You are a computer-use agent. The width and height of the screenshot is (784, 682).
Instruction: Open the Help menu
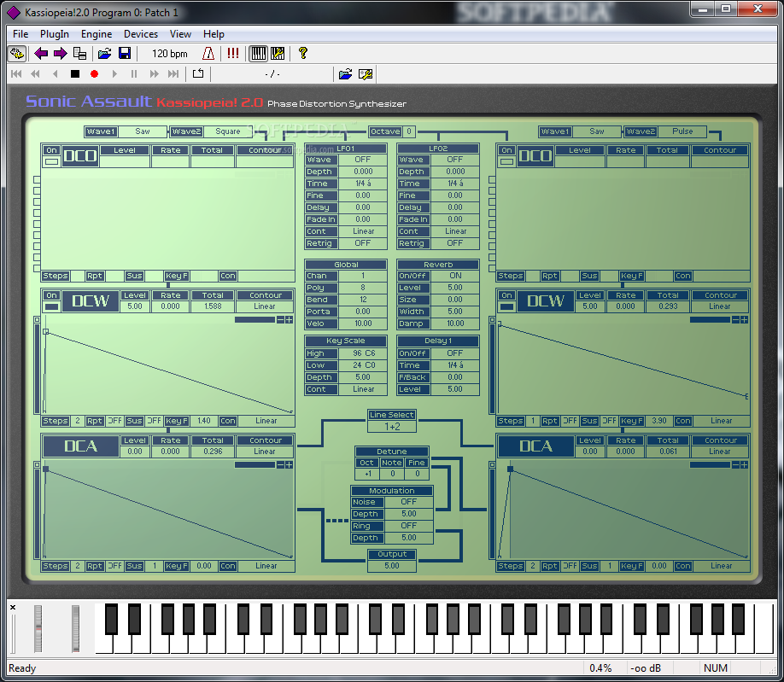214,34
